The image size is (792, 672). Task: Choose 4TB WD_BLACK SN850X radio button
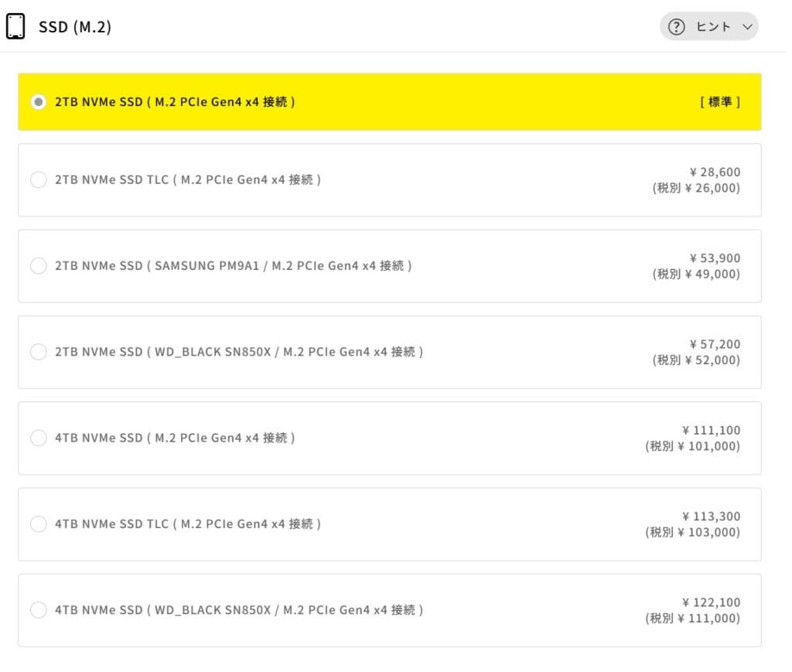39,609
